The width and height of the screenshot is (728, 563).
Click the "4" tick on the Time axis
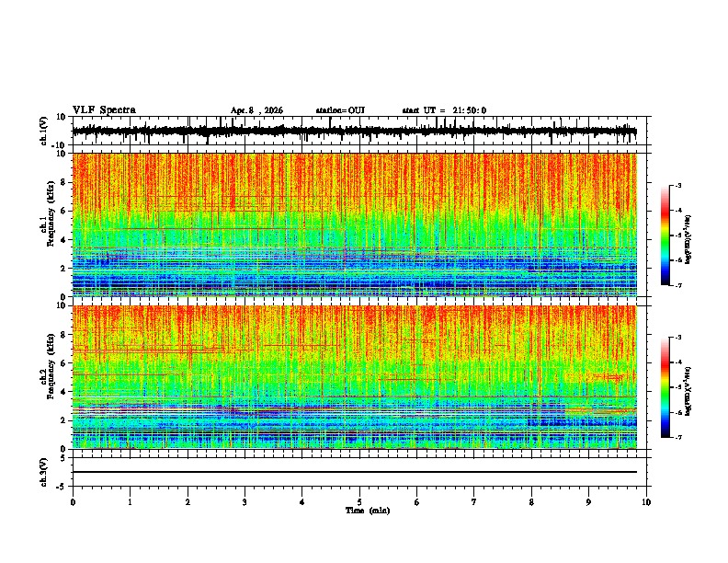click(302, 502)
